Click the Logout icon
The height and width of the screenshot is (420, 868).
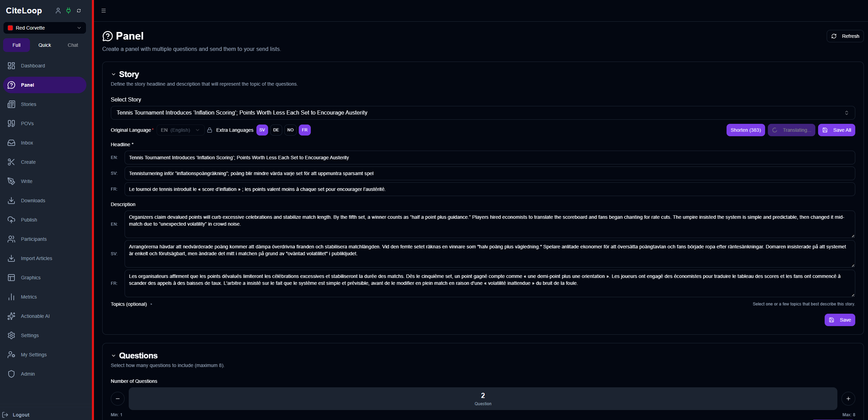point(5,415)
